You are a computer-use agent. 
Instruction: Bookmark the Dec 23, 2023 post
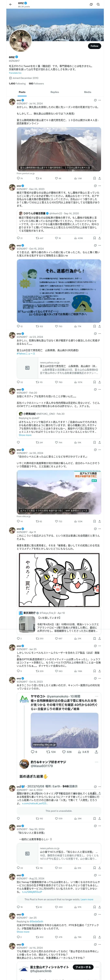tap(95, 238)
